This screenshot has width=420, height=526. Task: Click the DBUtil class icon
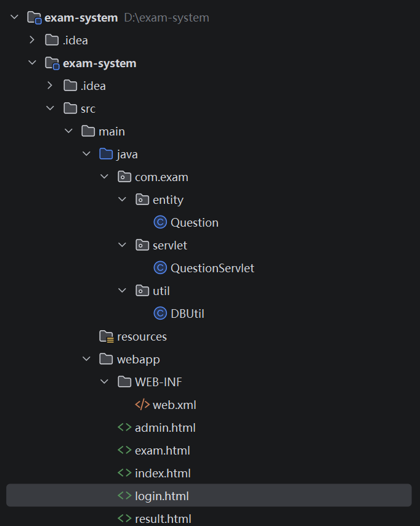coord(160,314)
